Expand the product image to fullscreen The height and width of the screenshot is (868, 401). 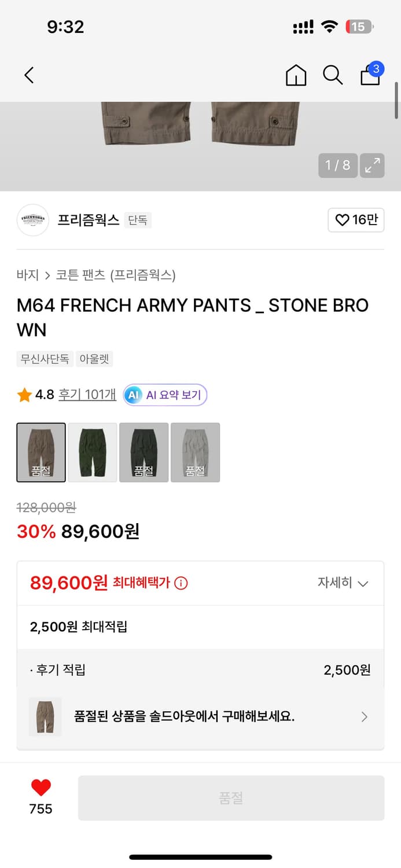point(373,165)
